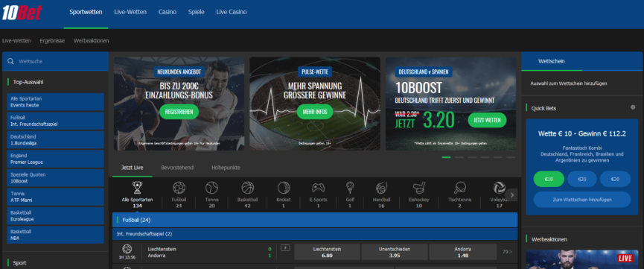Click the Quick Bets info icon

click(x=633, y=107)
